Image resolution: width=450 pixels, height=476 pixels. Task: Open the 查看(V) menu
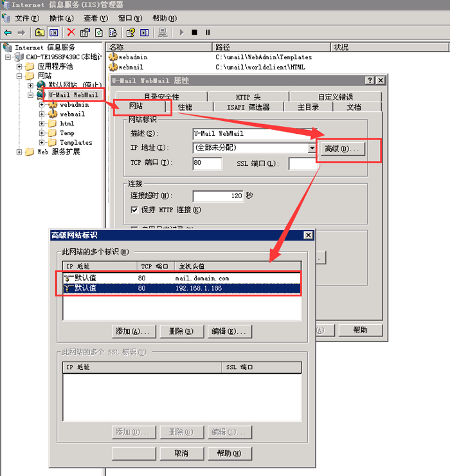96,18
